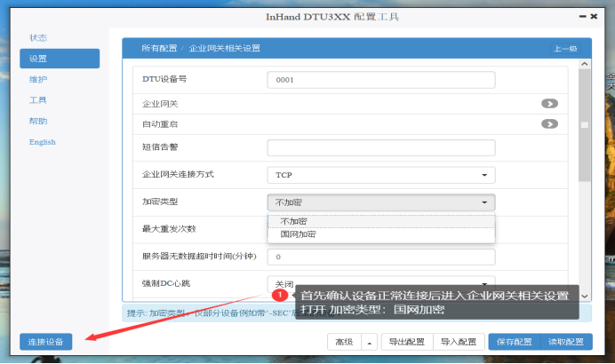Open the 企业网关连接方式 TCP dropdown
Viewport: 615px width, 364px height.
[380, 175]
